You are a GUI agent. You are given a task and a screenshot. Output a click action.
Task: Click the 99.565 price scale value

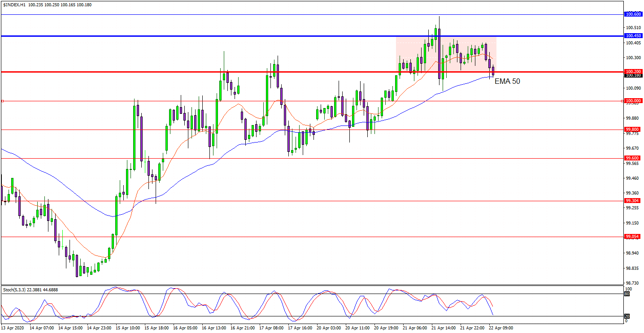(x=633, y=163)
